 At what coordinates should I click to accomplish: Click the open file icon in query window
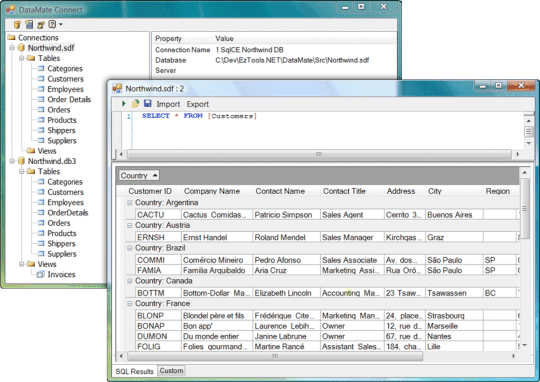[135, 103]
